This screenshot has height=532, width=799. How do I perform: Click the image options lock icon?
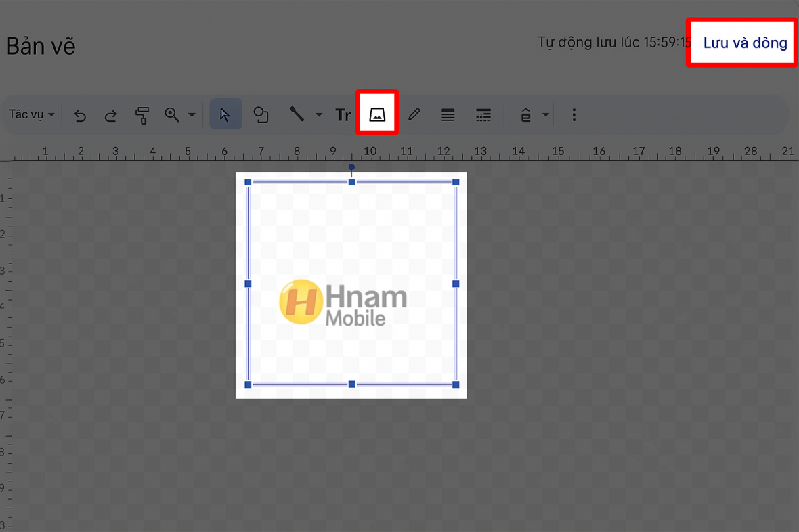pyautogui.click(x=526, y=115)
